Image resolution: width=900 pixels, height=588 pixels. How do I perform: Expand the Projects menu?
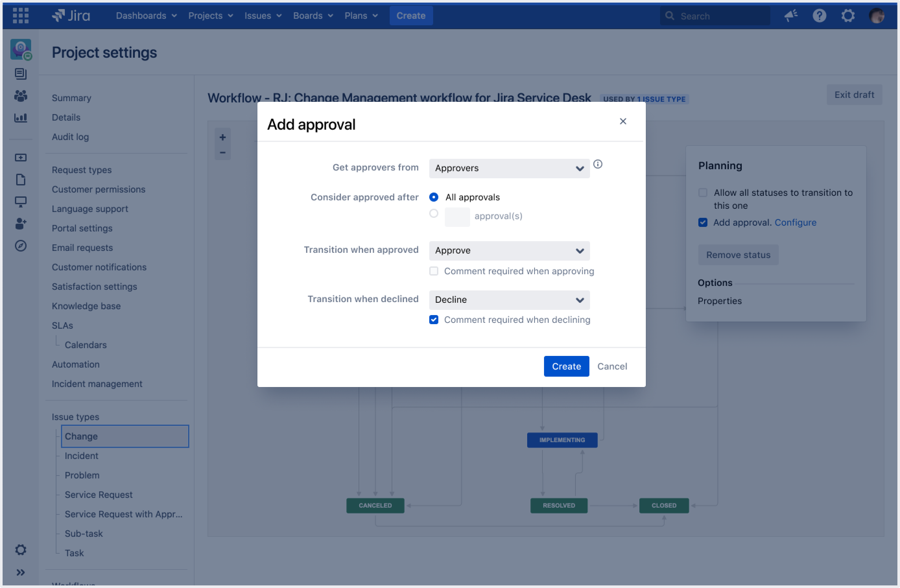pyautogui.click(x=210, y=16)
